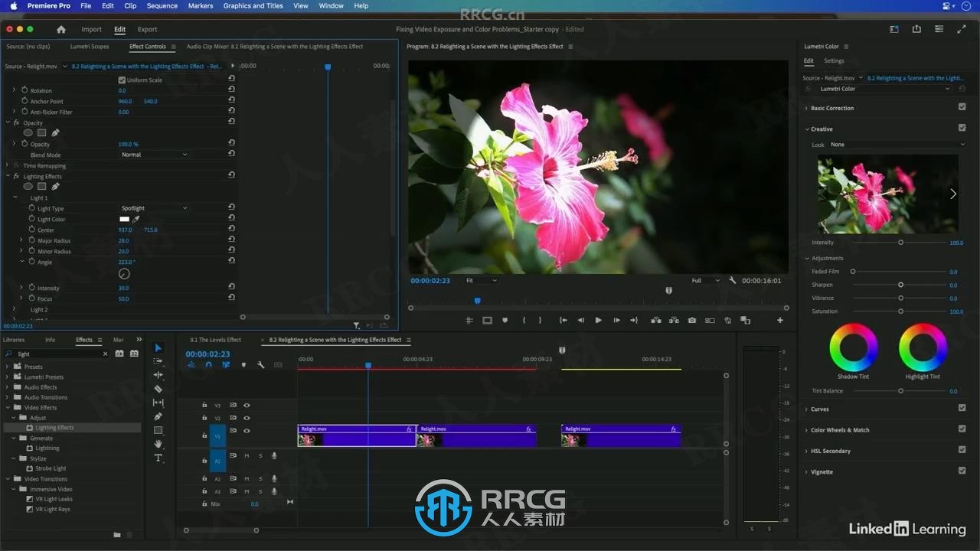Viewport: 980px width, 551px height.
Task: Select the Razor tool
Action: click(158, 389)
